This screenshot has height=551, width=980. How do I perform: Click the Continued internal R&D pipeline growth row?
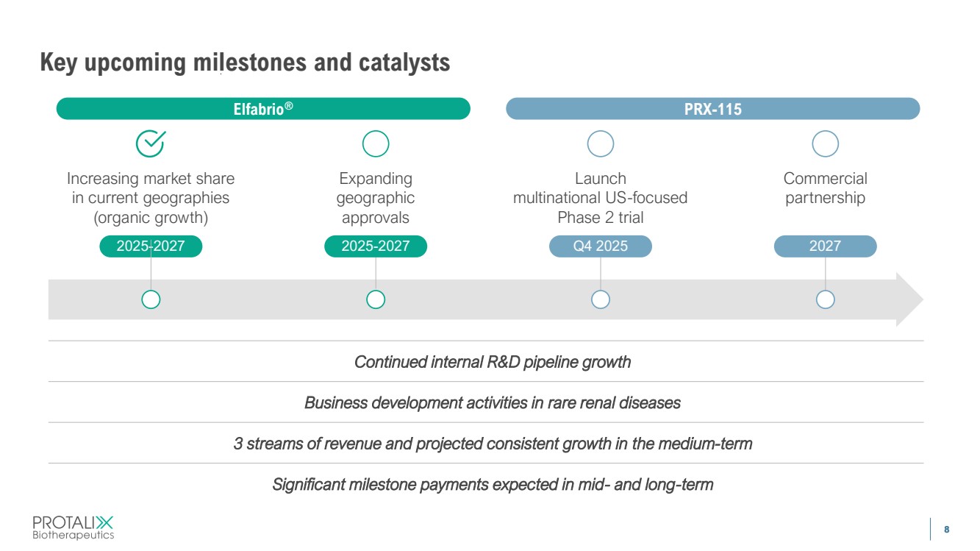[493, 362]
